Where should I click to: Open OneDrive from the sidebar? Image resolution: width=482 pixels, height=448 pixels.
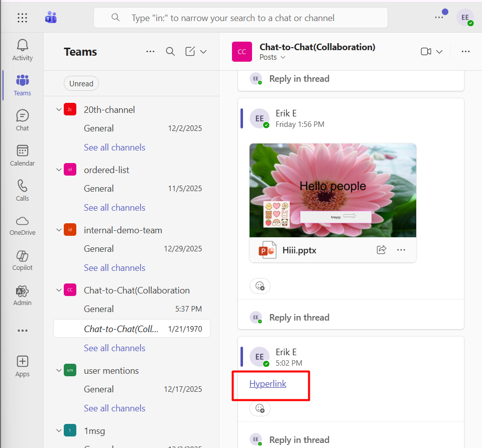[x=22, y=225]
